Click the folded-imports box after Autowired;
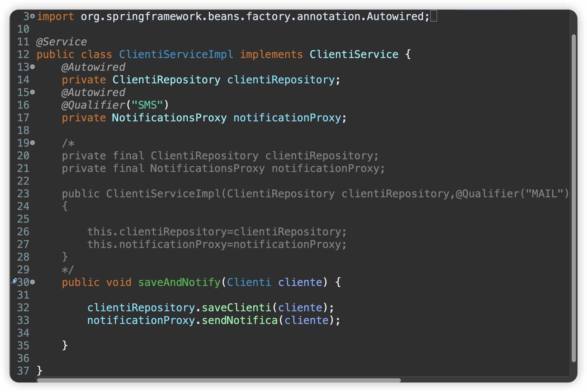This screenshot has height=392, width=587. click(x=434, y=16)
